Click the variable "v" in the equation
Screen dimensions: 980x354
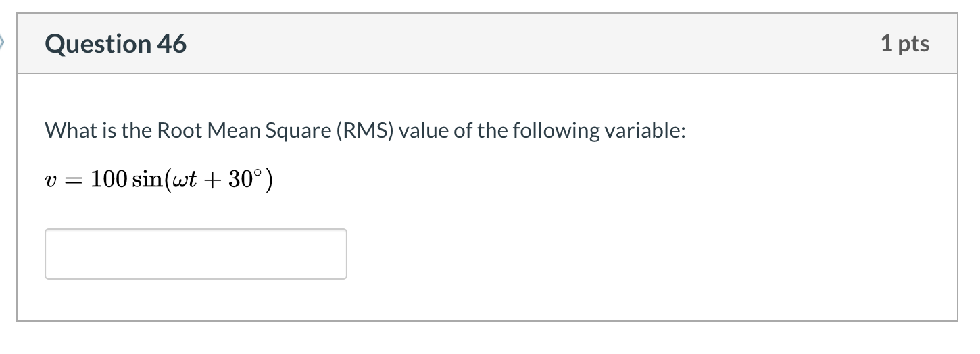tap(51, 180)
